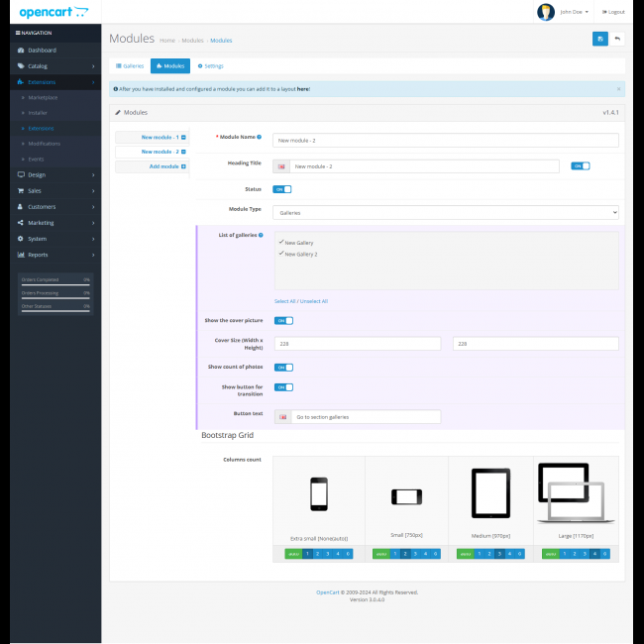The width and height of the screenshot is (644, 644).
Task: Click the Button text input field
Action: (x=365, y=417)
